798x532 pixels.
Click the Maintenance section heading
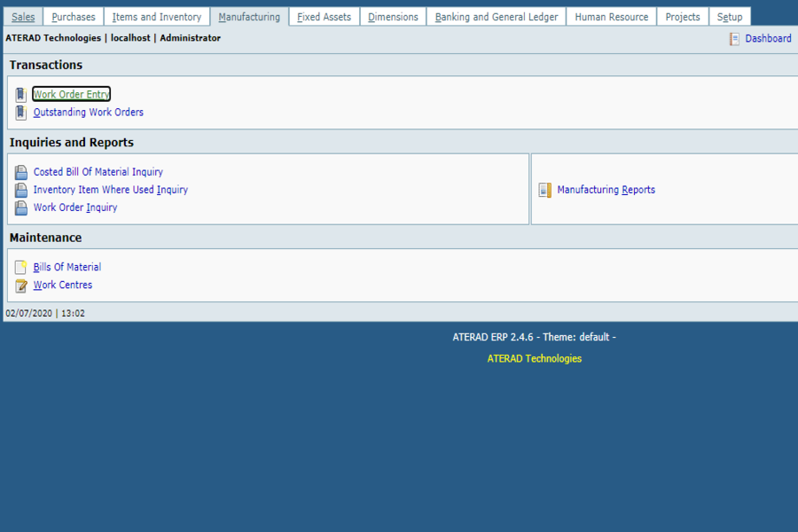pyautogui.click(x=46, y=238)
